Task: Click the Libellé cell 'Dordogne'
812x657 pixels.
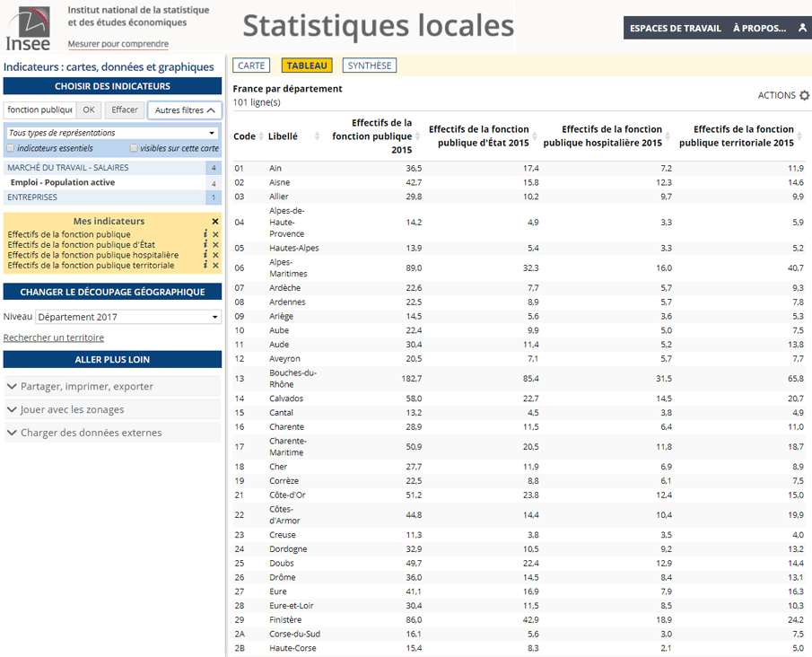Action: point(288,548)
